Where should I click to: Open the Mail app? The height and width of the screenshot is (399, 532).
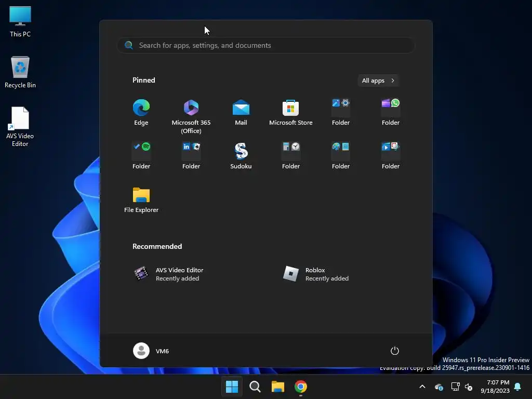(x=241, y=112)
